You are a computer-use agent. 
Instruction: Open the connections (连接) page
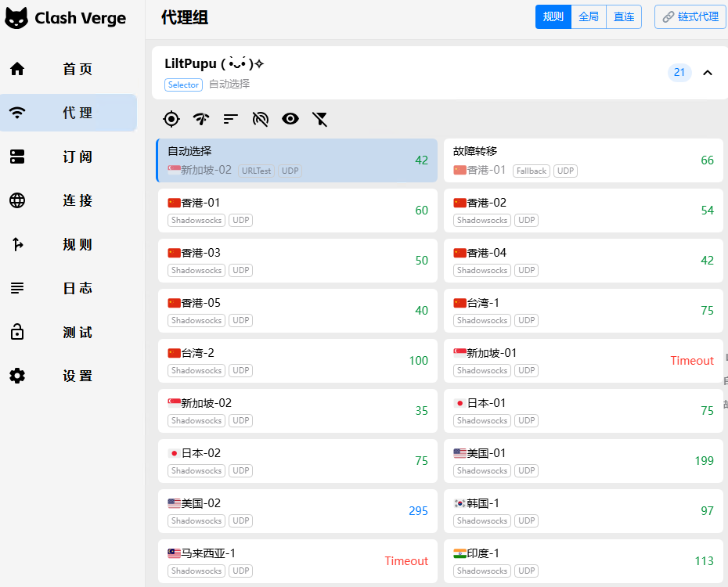coord(68,200)
